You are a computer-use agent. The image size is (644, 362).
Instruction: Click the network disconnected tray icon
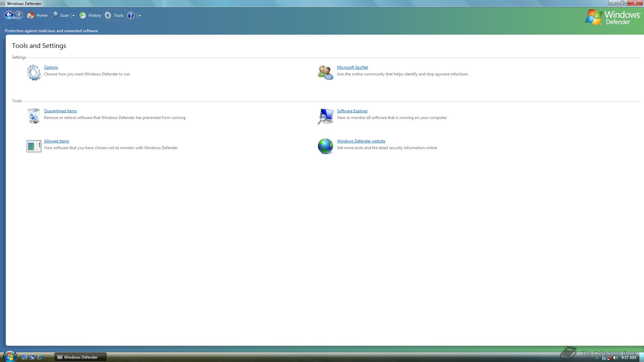coord(609,358)
